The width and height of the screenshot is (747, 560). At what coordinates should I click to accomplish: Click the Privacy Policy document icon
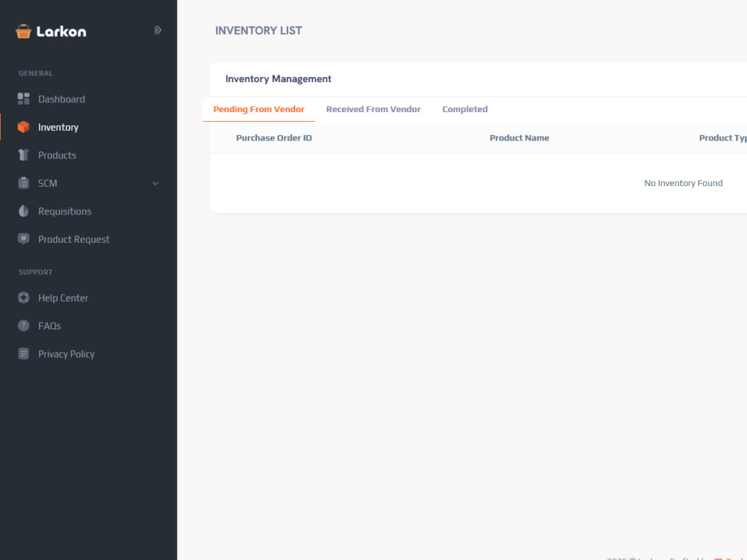coord(23,354)
